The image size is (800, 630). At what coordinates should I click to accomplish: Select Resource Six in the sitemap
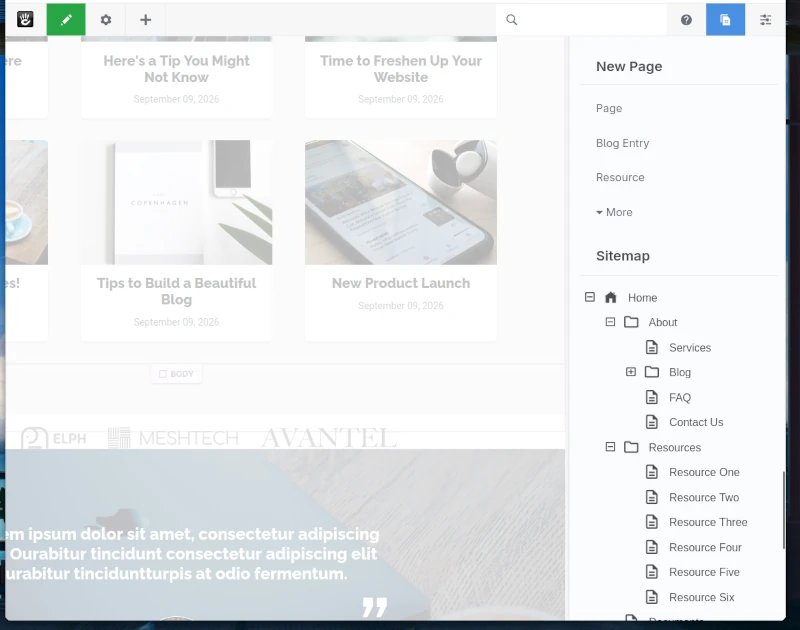click(x=702, y=597)
